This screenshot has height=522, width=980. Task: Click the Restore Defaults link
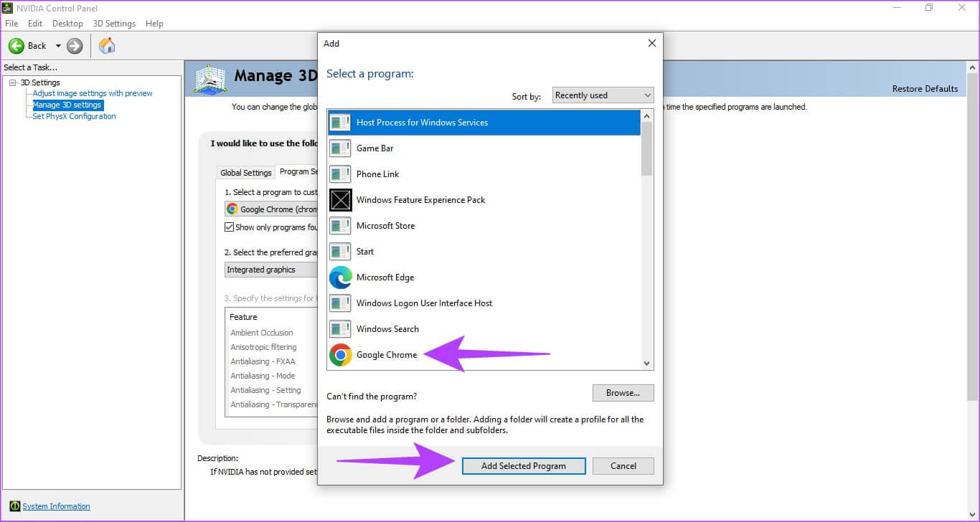(x=925, y=89)
